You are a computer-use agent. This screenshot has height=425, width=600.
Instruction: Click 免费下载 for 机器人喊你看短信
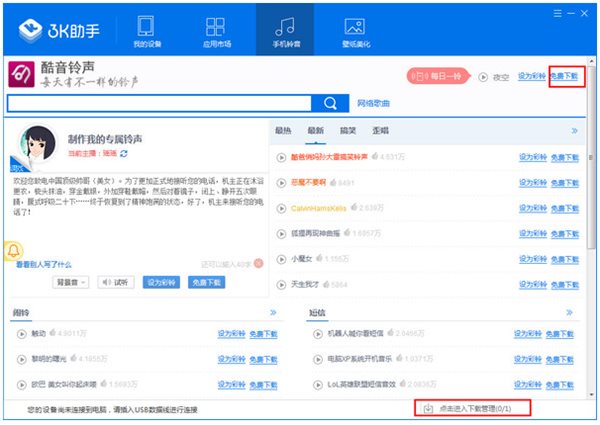pos(559,334)
